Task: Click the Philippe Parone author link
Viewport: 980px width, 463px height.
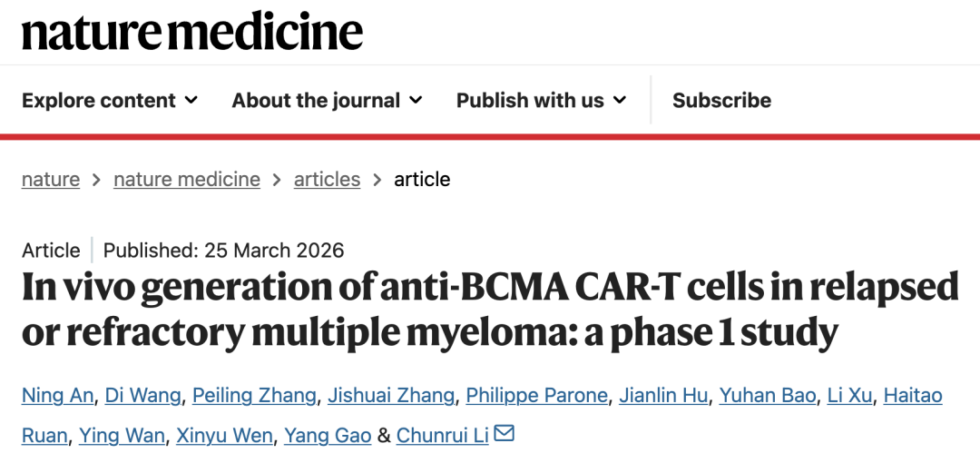Action: 537,396
